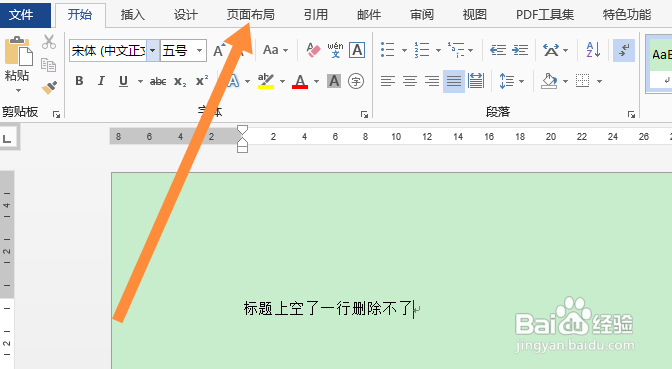
Task: Expand the highlight color arrow
Action: click(282, 81)
